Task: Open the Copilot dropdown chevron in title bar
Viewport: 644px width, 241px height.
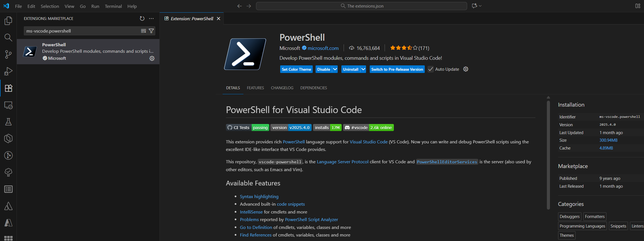Action: [x=480, y=6]
